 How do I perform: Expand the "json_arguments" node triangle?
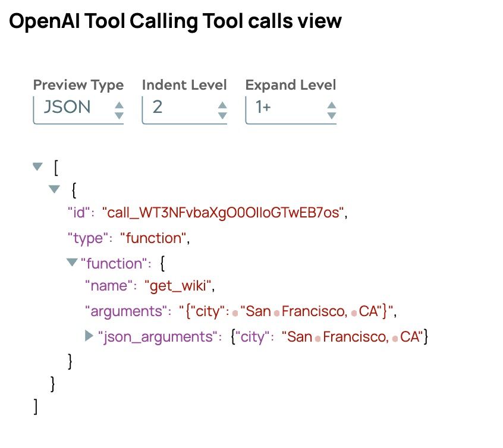(90, 336)
